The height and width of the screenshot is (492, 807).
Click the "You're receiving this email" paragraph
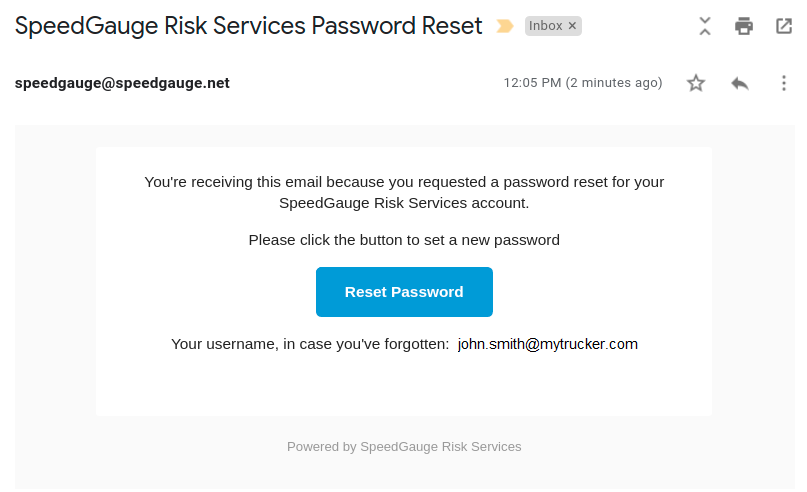[x=404, y=192]
